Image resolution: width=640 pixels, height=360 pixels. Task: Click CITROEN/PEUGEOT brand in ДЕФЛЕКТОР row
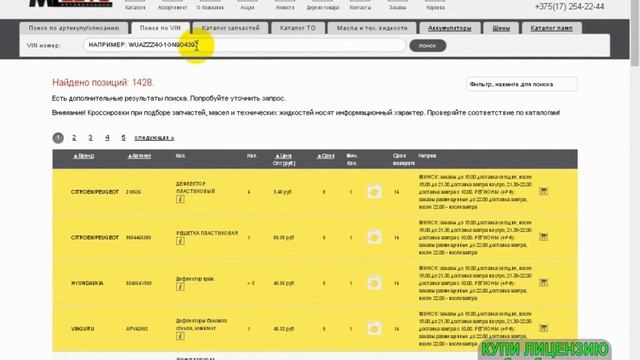[95, 192]
